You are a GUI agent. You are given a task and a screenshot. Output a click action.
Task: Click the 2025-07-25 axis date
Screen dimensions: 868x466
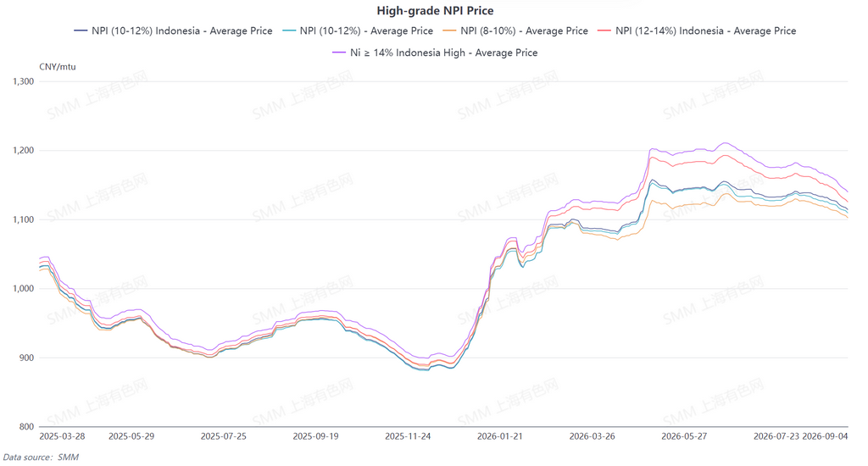click(x=224, y=436)
